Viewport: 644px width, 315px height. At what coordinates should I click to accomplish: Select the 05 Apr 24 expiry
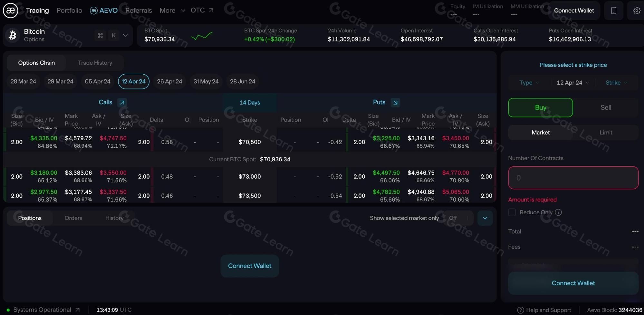(98, 81)
